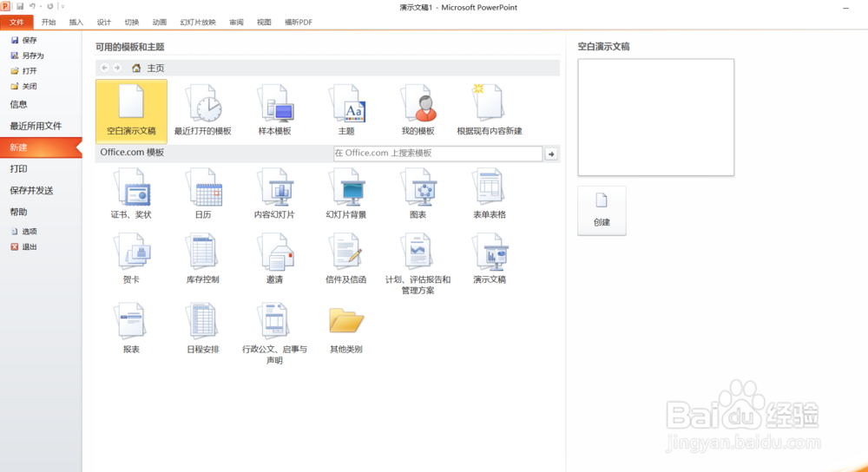Switch to the 插入 insert ribbon tab
868x472 pixels.
point(76,23)
